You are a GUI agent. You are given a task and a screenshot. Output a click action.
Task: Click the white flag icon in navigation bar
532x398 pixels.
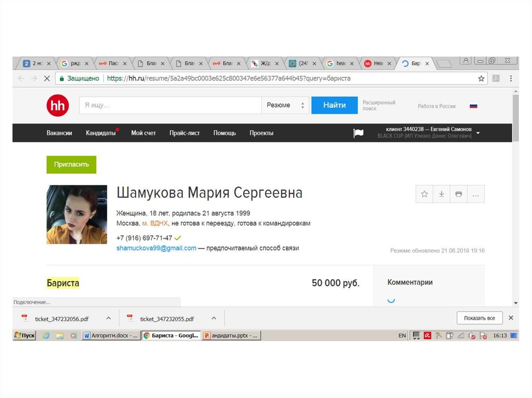point(358,133)
